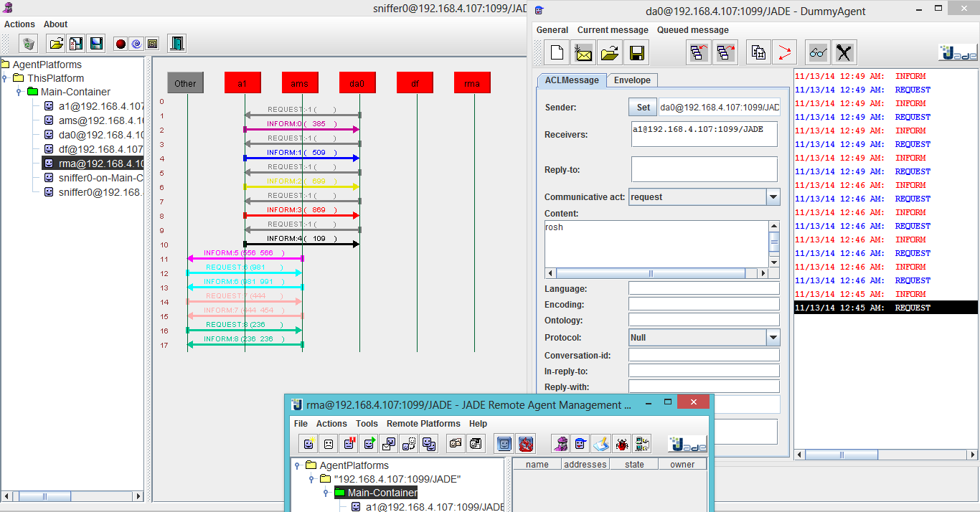Collapse ThisPlatform node in Sniffer tree

(5, 78)
